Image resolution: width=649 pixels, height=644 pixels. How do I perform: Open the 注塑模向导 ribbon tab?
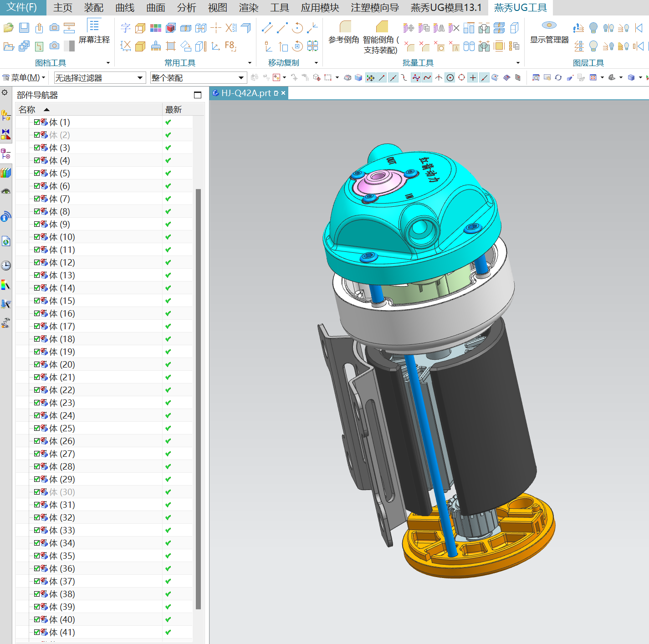tap(375, 7)
